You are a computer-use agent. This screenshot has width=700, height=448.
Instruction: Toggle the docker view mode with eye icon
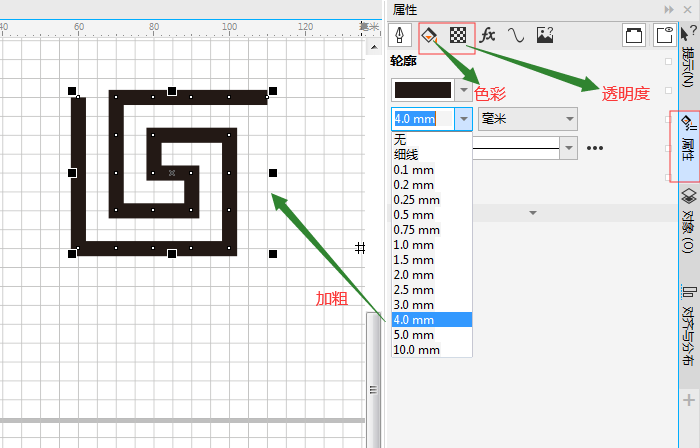pyautogui.click(x=663, y=35)
